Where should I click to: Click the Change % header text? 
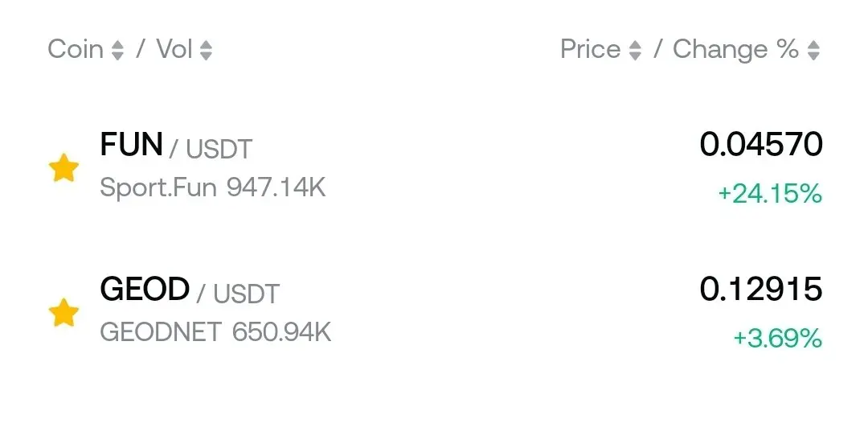click(735, 49)
